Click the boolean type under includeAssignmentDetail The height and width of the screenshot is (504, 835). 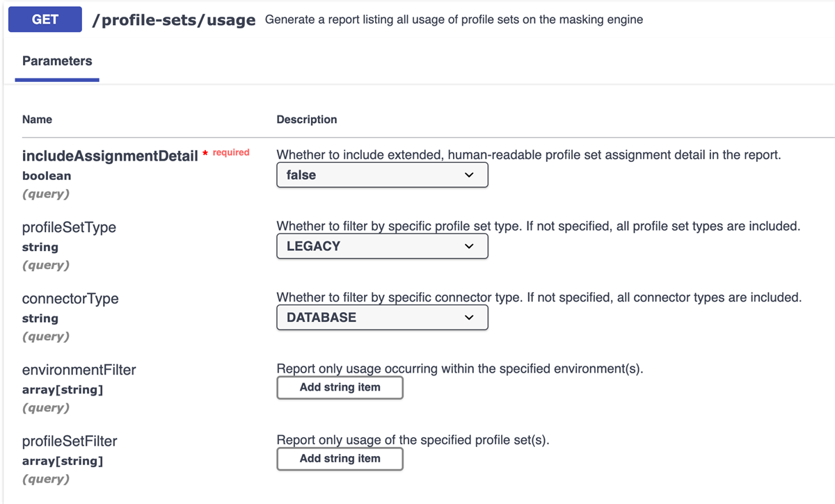tap(47, 176)
